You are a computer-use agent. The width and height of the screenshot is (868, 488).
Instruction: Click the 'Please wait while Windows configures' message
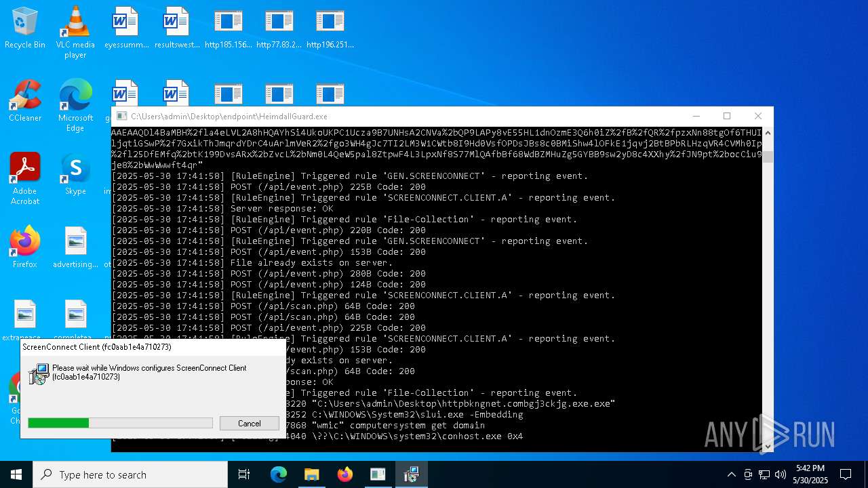tap(149, 372)
